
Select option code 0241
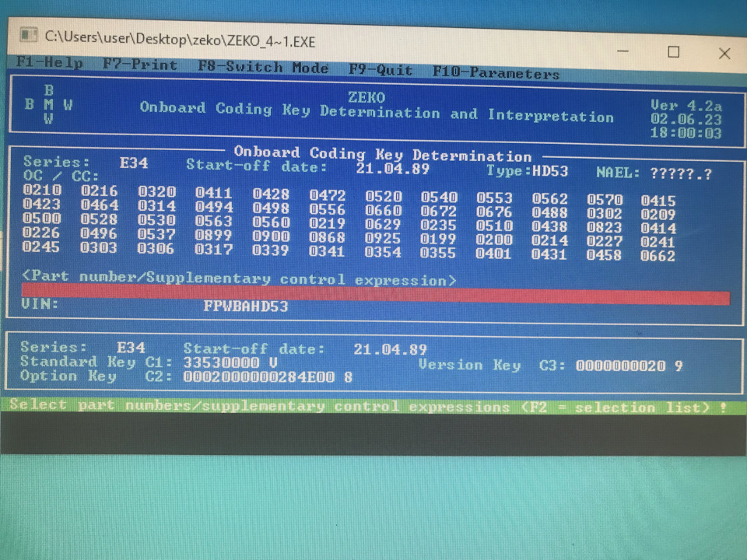click(658, 243)
